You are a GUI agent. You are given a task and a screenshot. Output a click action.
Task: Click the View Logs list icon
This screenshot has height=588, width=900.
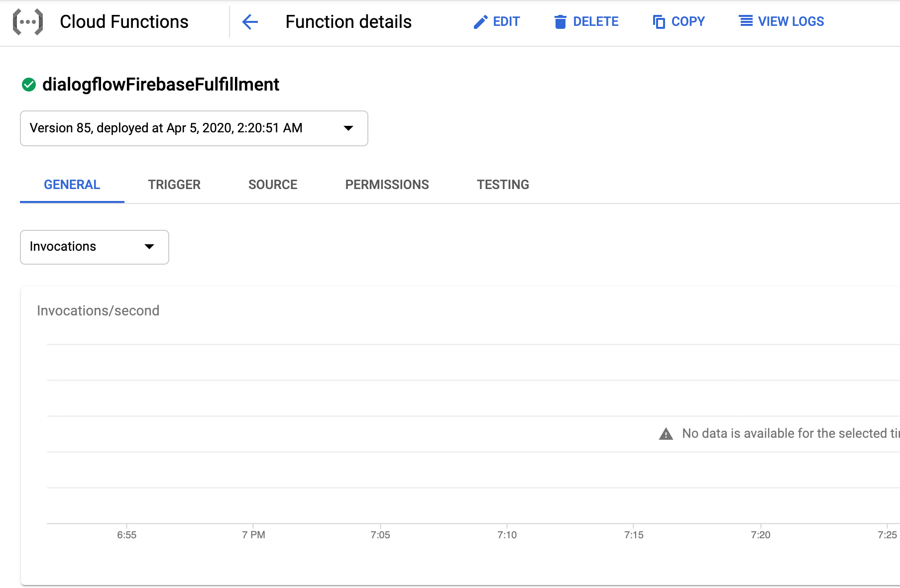coord(746,21)
